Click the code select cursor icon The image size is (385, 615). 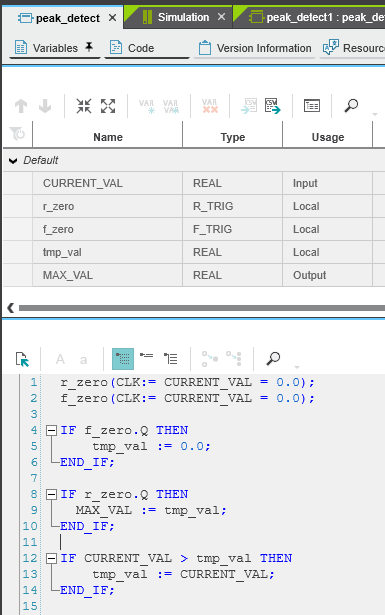22,359
